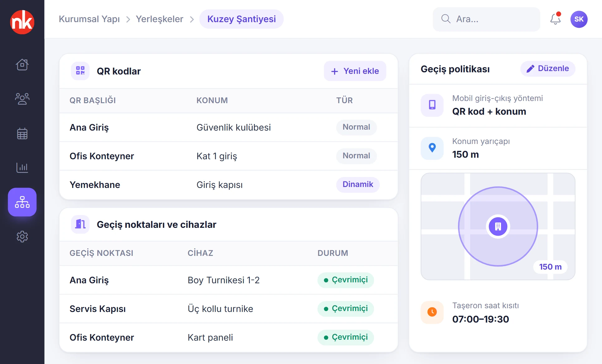Image resolution: width=602 pixels, height=364 pixels.
Task: Click the orange clock icon for Taşeron saat
Action: coord(432,312)
